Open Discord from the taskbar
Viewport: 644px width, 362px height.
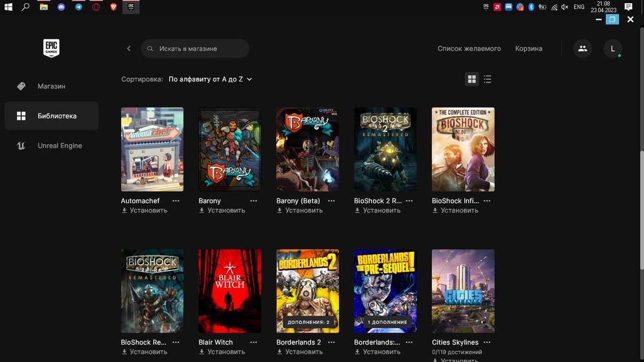(61, 7)
